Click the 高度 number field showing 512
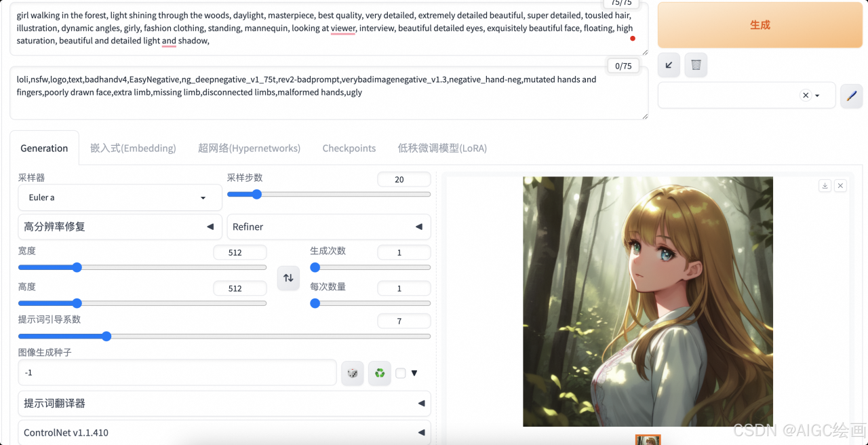The image size is (868, 445). pyautogui.click(x=239, y=288)
